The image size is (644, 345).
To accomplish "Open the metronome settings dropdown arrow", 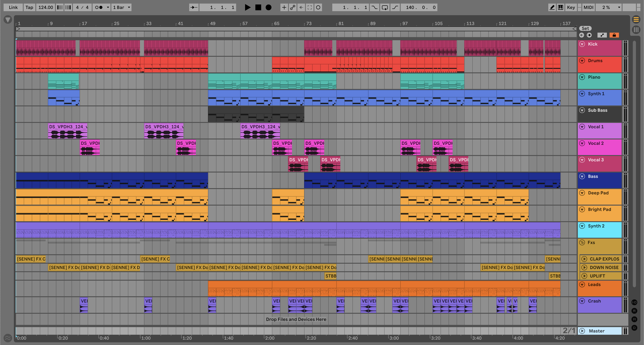I will coord(108,7).
